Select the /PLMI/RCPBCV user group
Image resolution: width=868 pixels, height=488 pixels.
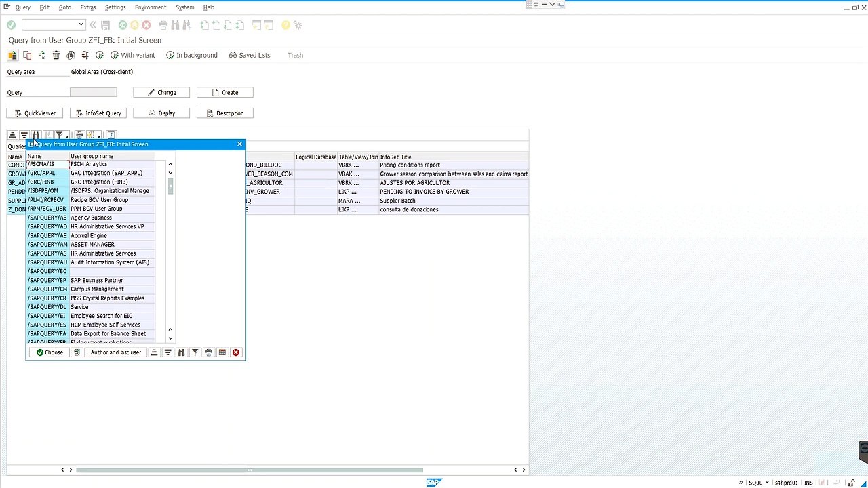click(91, 200)
